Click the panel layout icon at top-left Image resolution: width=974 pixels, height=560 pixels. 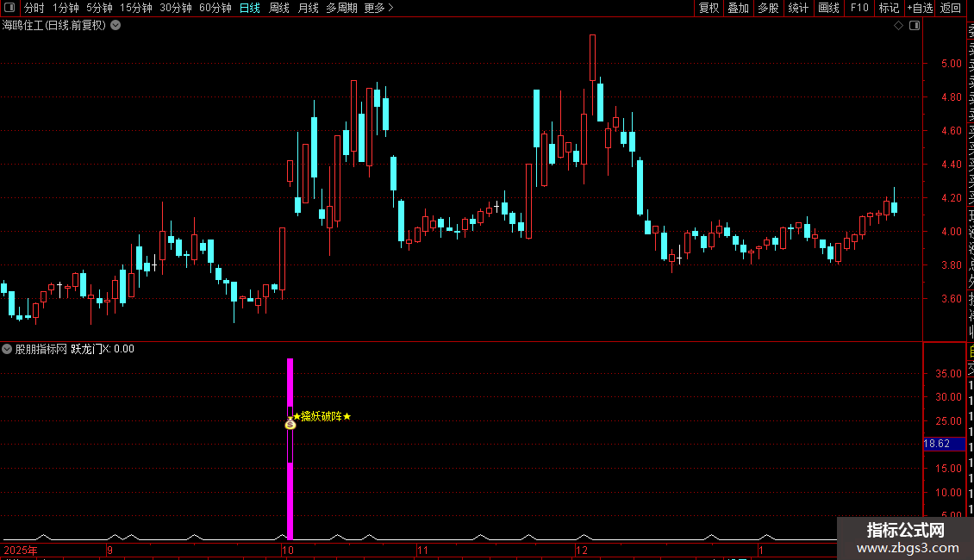point(9,8)
